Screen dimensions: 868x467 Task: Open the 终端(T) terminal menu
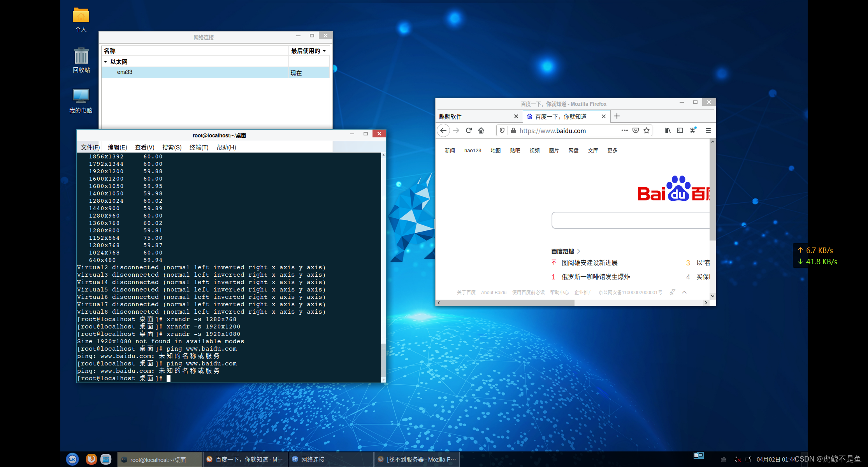[199, 147]
